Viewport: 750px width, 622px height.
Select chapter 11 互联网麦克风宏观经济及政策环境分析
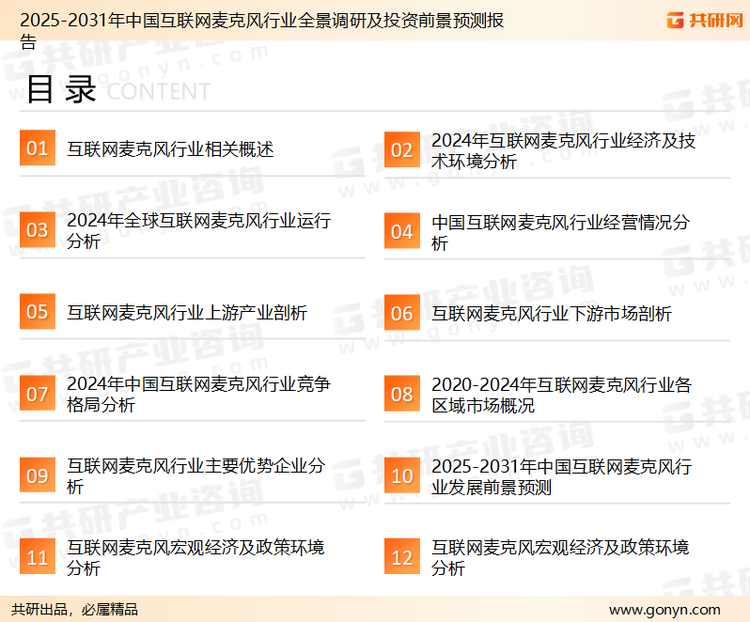coord(196,557)
